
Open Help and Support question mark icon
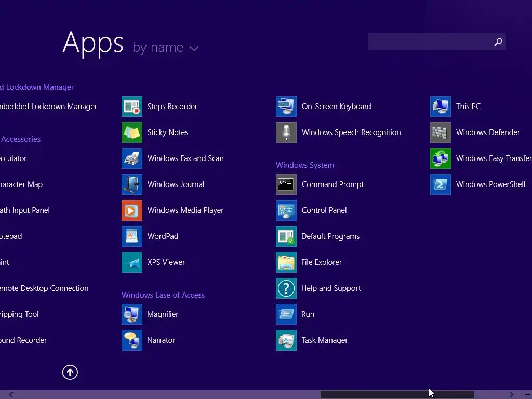(x=286, y=288)
